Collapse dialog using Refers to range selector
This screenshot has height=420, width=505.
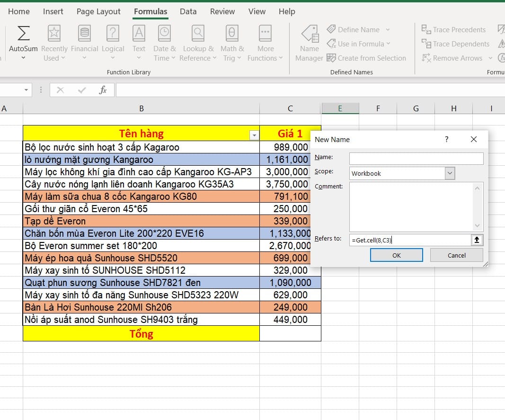click(477, 240)
